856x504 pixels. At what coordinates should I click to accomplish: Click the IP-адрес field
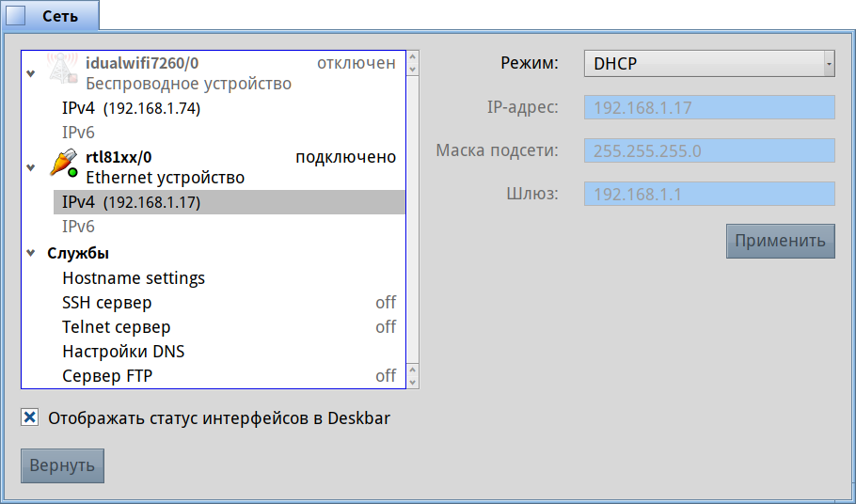click(709, 107)
